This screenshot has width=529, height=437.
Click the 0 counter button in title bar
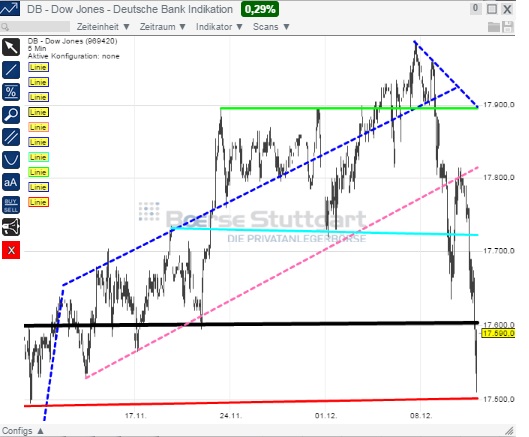475,8
